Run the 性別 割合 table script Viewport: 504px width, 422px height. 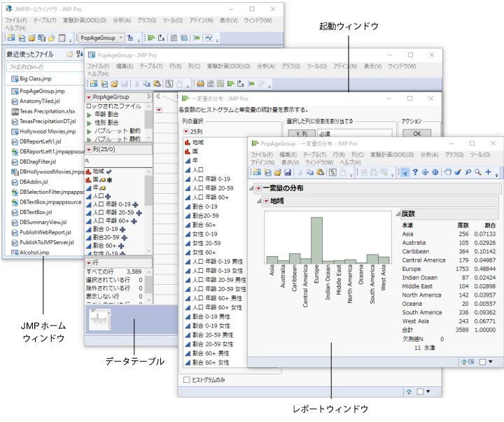pyautogui.click(x=90, y=123)
